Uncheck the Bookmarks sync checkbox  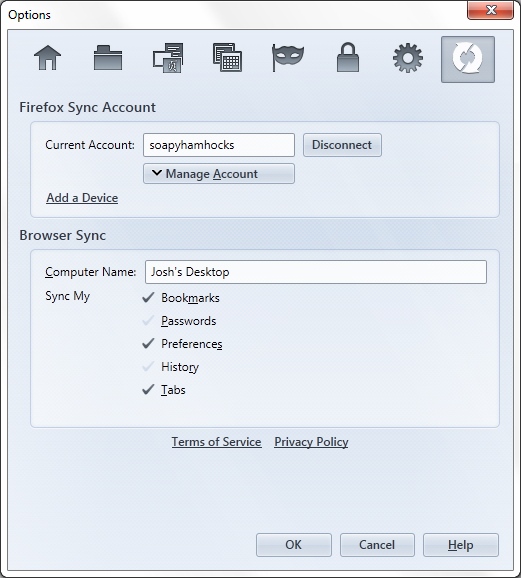(148, 297)
